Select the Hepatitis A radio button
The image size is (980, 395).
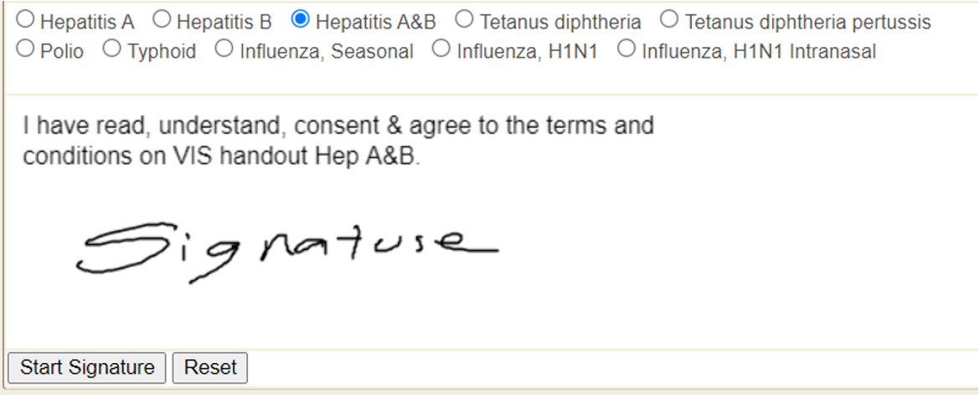coord(26,18)
